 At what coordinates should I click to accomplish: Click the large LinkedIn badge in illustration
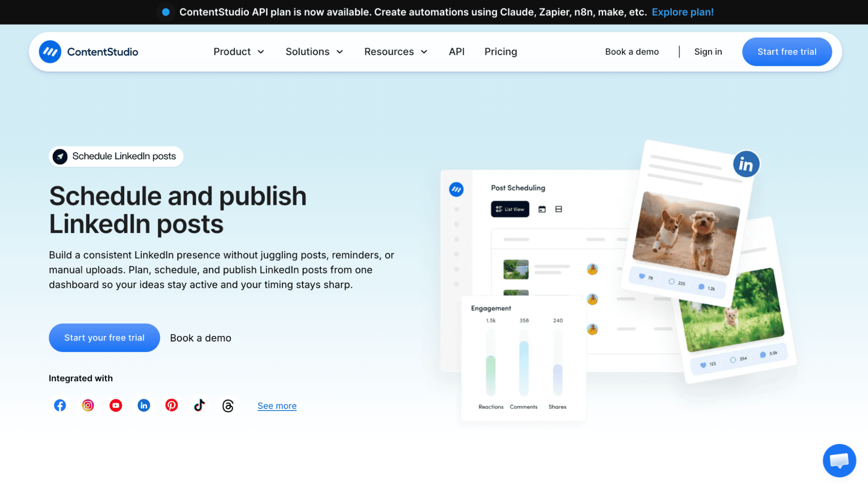pos(746,164)
